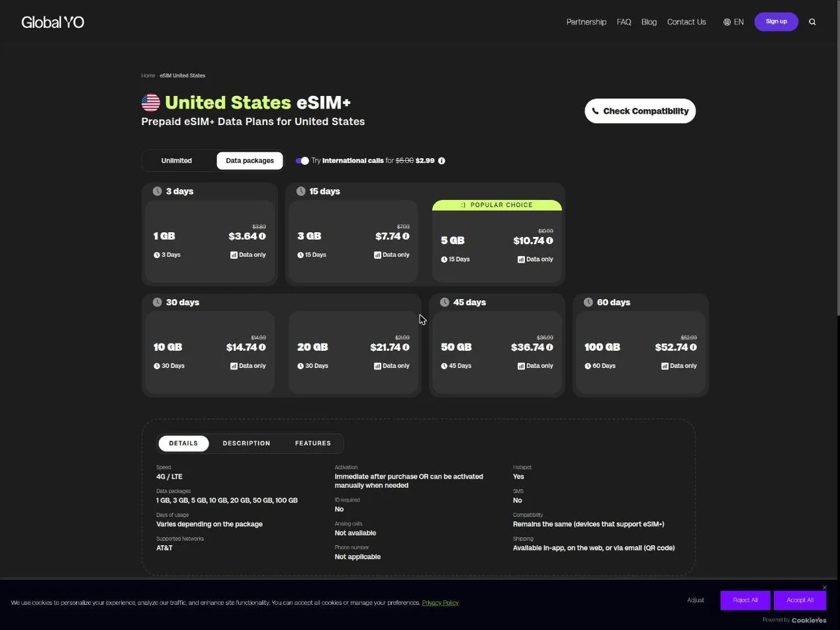The height and width of the screenshot is (630, 840).
Task: Click the Data only icon on 50 GB card
Action: pos(521,366)
